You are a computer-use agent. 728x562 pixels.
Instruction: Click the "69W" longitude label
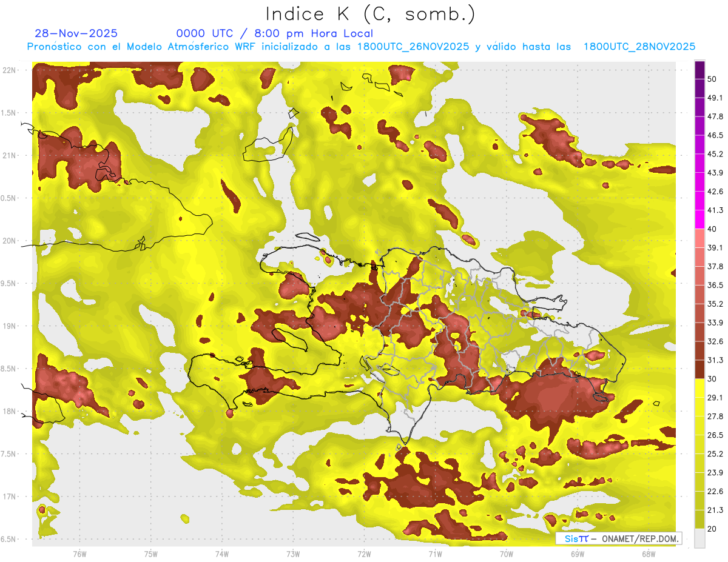tap(578, 554)
